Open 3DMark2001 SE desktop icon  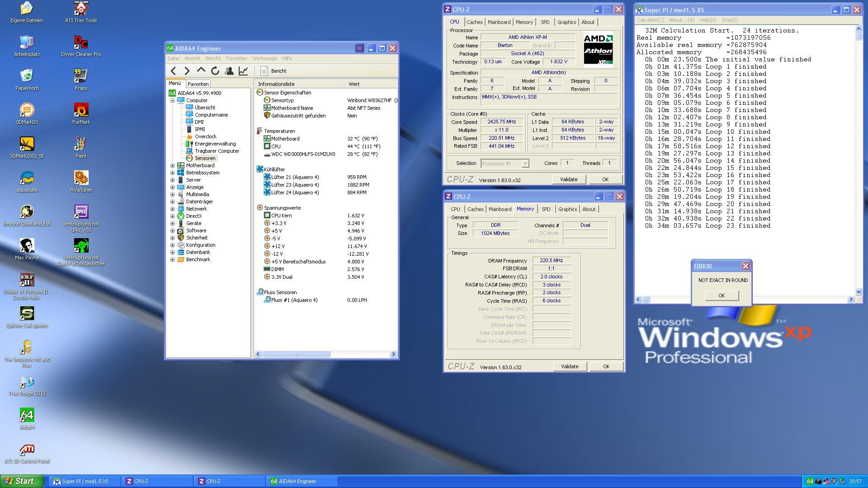coord(27,148)
